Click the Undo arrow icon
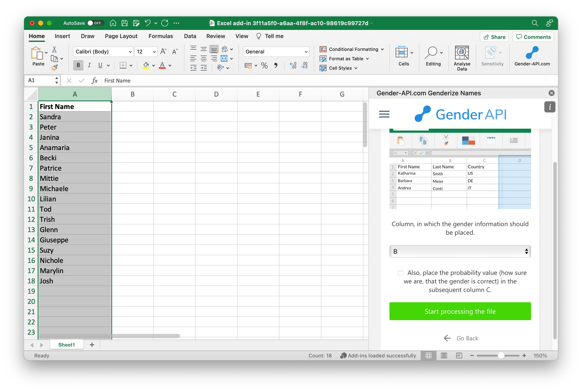 point(148,23)
